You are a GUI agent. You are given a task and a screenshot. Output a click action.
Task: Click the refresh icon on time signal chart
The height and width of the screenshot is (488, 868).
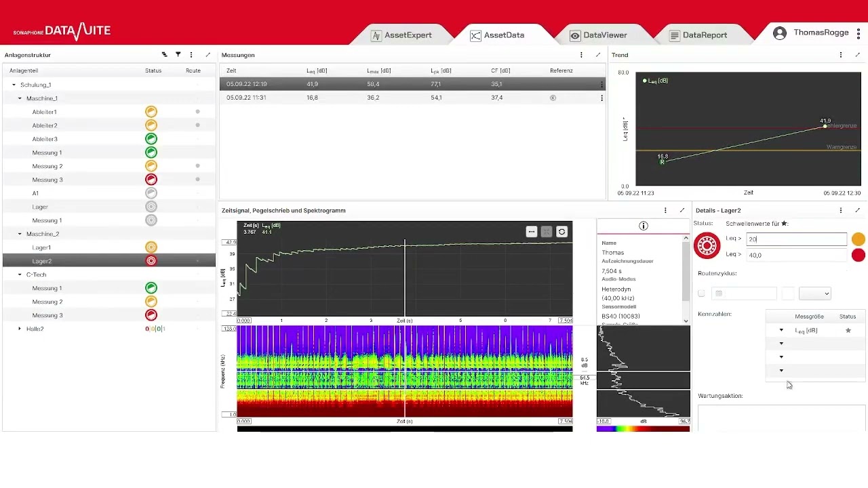coord(561,232)
